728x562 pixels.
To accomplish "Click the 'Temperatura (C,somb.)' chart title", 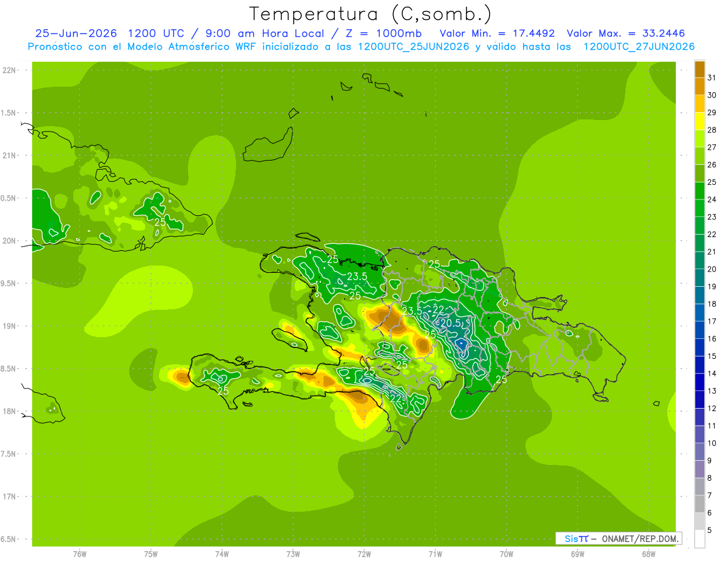I will 371,14.
